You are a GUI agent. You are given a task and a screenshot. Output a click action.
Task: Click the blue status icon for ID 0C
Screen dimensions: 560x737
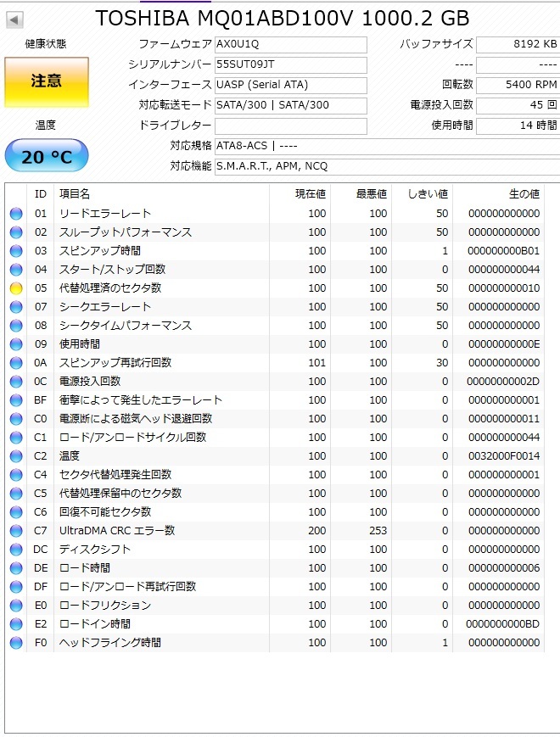(16, 381)
